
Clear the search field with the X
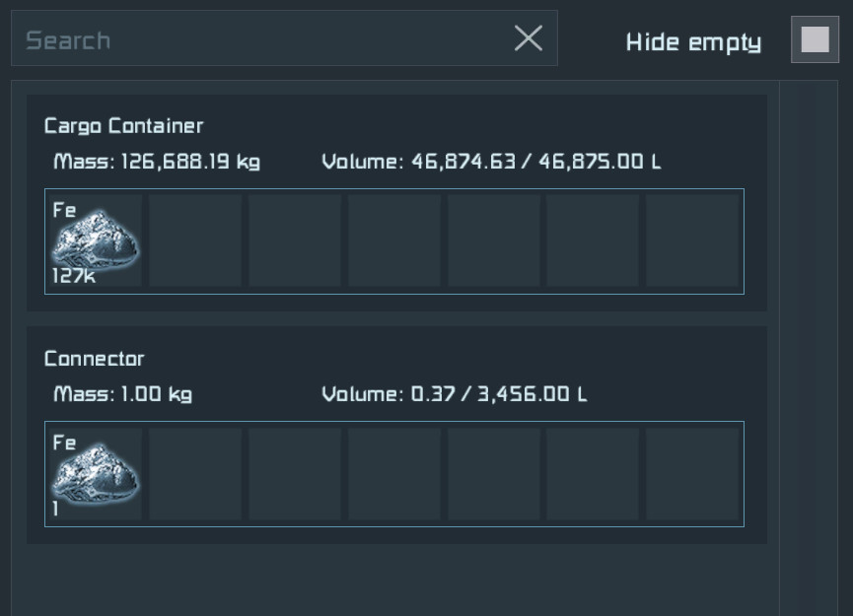pyautogui.click(x=529, y=38)
